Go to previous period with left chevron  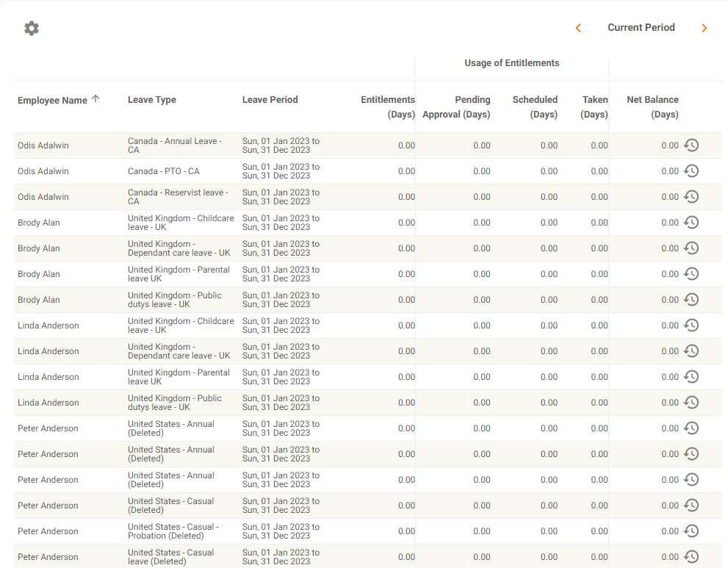pos(577,27)
